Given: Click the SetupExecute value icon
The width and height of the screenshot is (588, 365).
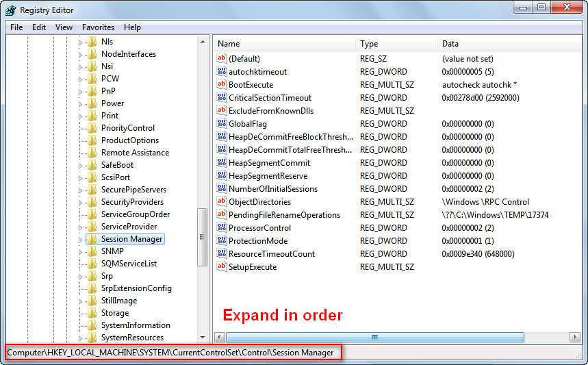Looking at the screenshot, I should click(x=221, y=267).
